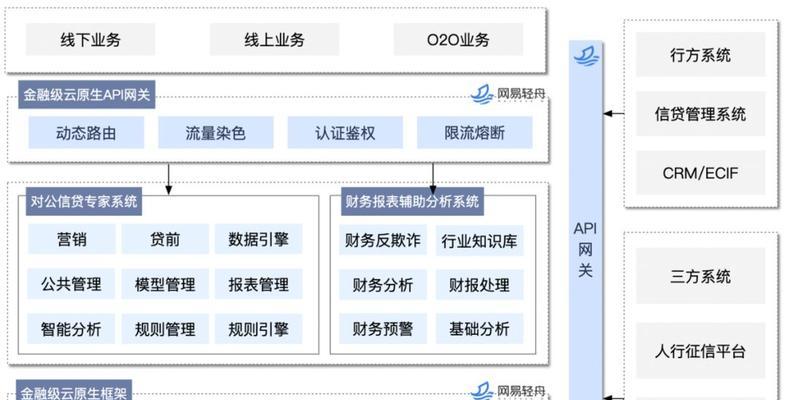Click the 金融级云原生框架 header label
Image resolution: width=789 pixels, height=400 pixels.
point(74,391)
